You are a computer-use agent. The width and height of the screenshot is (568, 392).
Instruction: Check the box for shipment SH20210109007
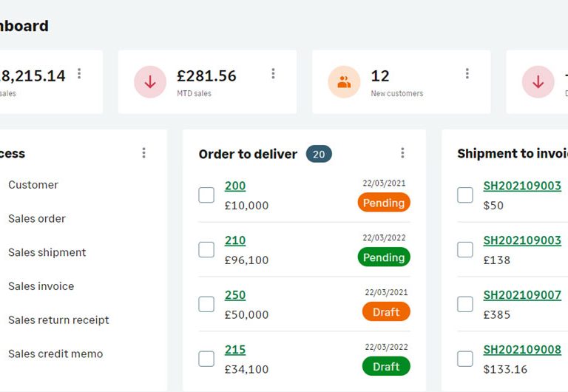tap(465, 304)
